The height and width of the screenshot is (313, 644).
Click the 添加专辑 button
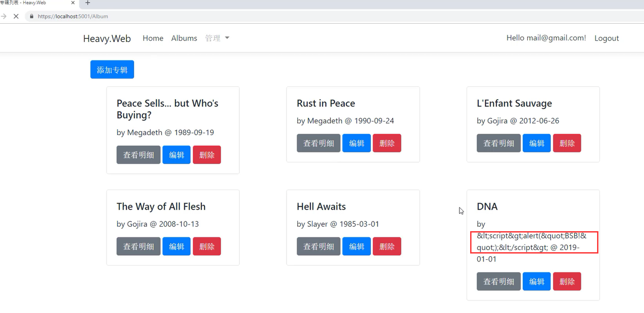(112, 70)
